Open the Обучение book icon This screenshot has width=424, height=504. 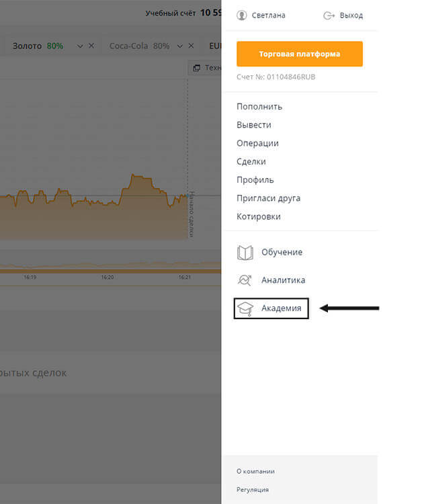point(245,253)
